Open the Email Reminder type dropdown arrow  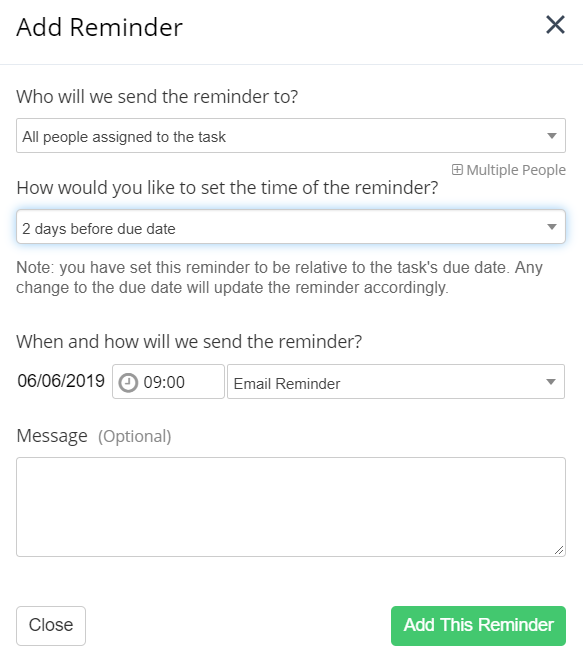pos(551,382)
